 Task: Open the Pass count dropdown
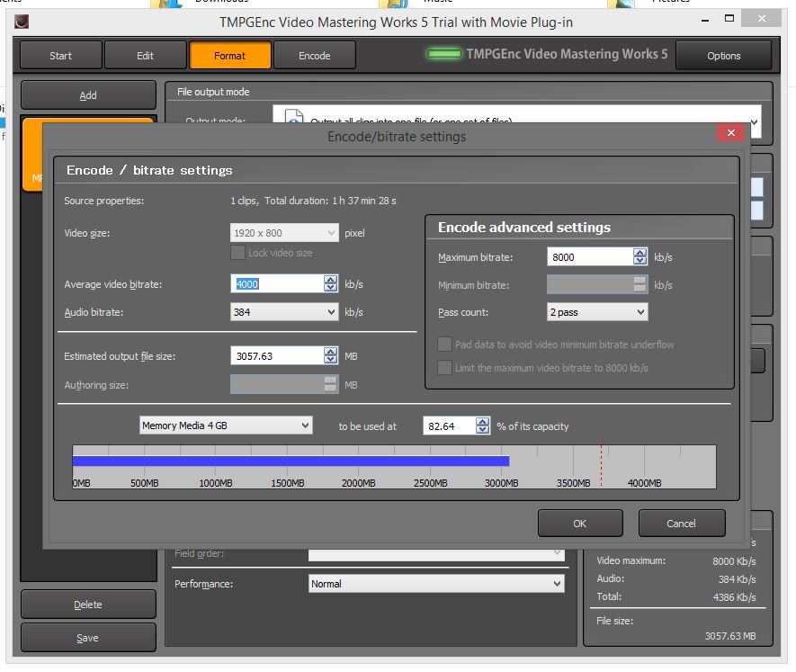(x=597, y=312)
